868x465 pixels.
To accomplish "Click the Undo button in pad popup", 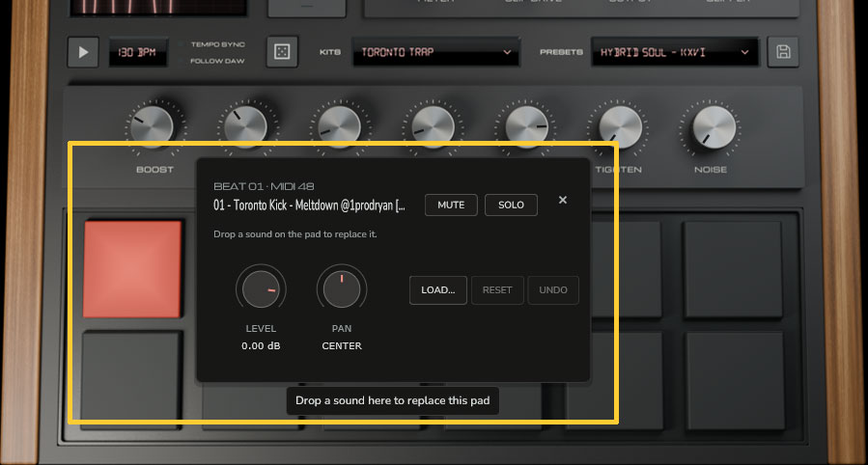I will (x=553, y=290).
